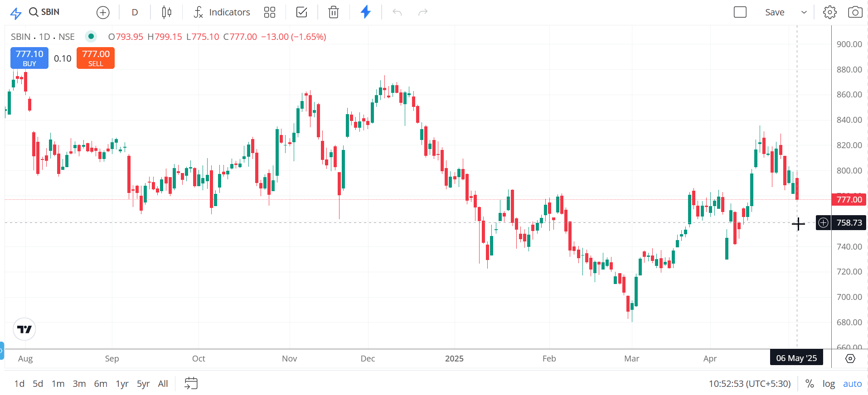Click the 0.10 spread value
The image size is (868, 395).
[x=63, y=58]
